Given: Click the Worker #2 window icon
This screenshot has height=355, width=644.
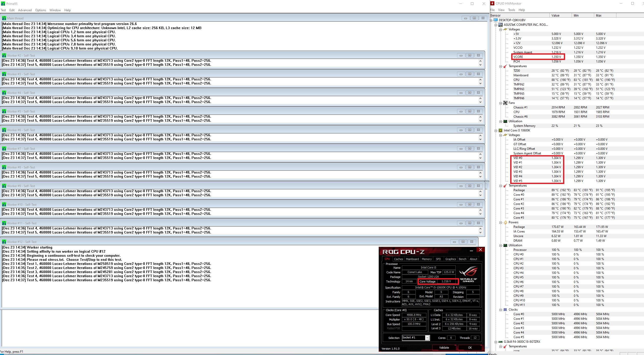Looking at the screenshot, I should [4, 55].
